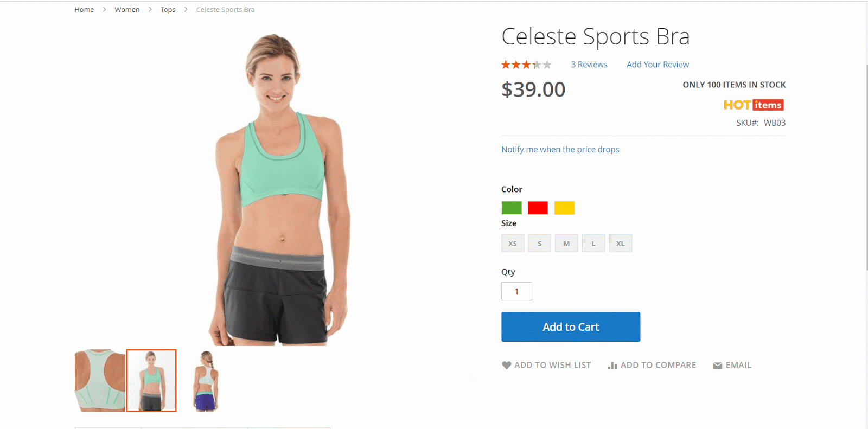Image resolution: width=868 pixels, height=429 pixels.
Task: Click the envelope email icon
Action: click(717, 366)
